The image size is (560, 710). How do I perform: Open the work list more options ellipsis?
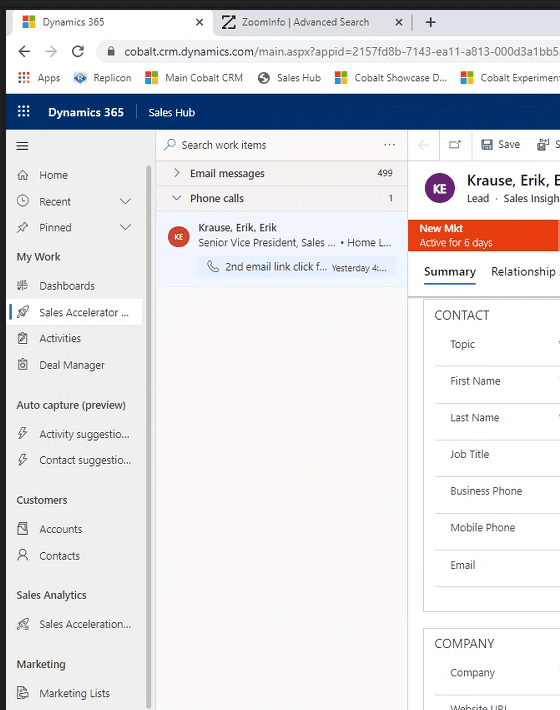click(389, 145)
